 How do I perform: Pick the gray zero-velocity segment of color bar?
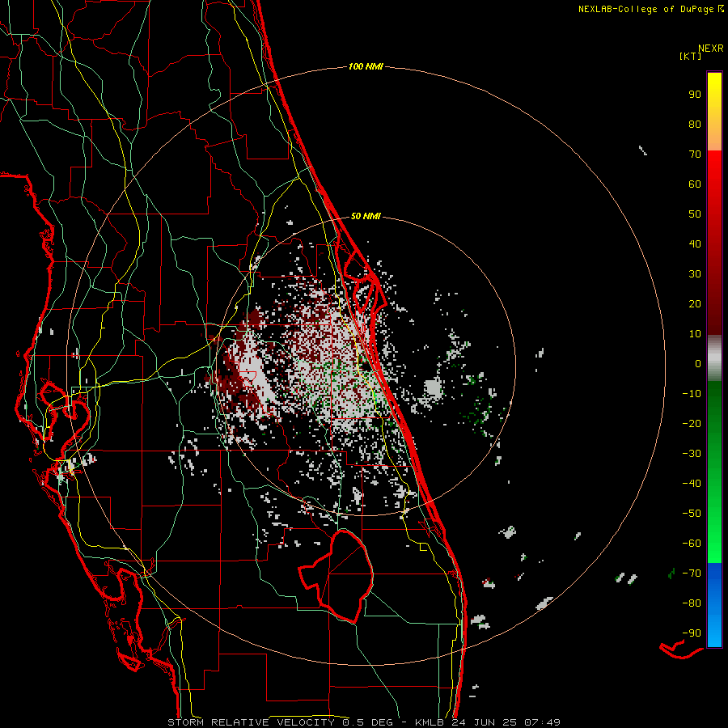[714, 358]
